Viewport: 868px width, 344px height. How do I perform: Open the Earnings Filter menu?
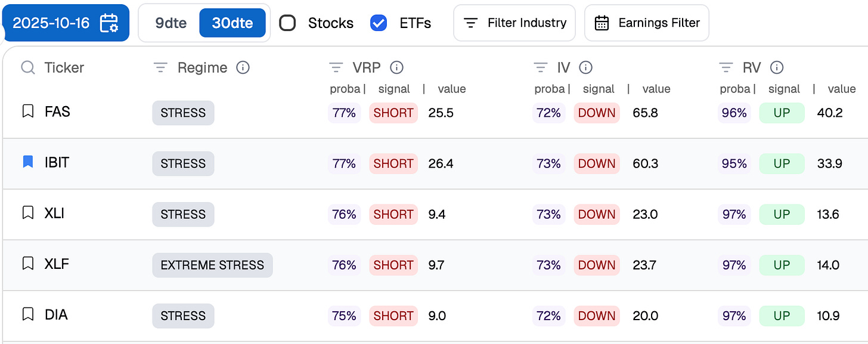point(647,23)
